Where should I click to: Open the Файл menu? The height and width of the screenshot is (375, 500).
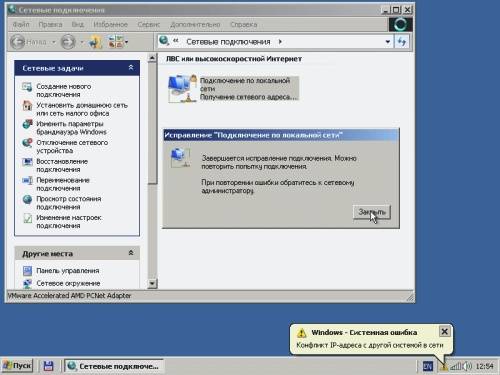[21, 24]
